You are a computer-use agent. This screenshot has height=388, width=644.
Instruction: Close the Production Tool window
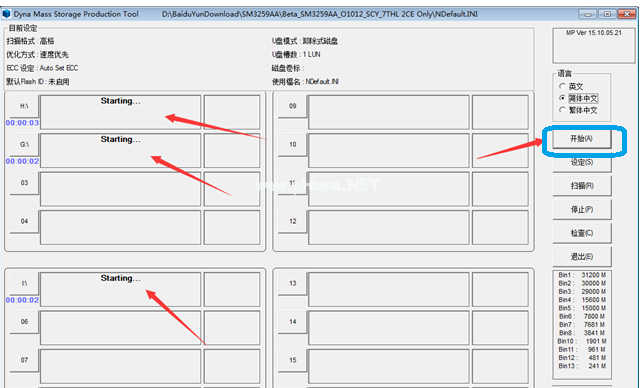(x=627, y=14)
